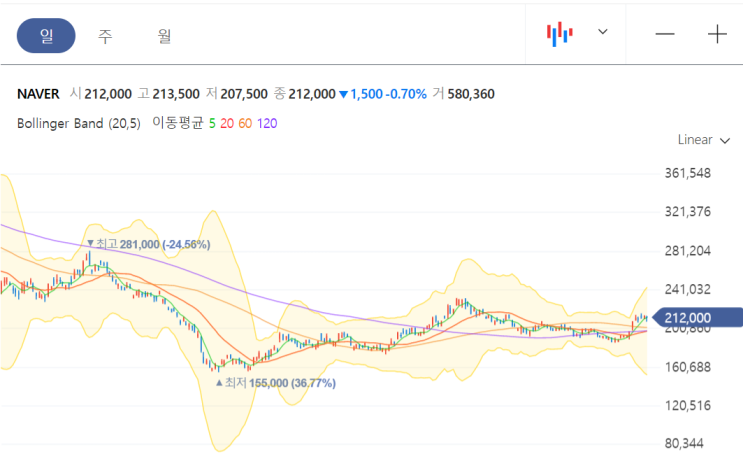Click the 이동평균 moving average label
The height and width of the screenshot is (461, 743).
coord(178,123)
